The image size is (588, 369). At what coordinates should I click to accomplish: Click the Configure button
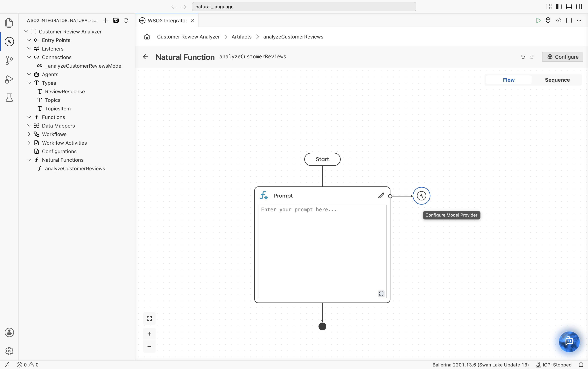point(563,57)
